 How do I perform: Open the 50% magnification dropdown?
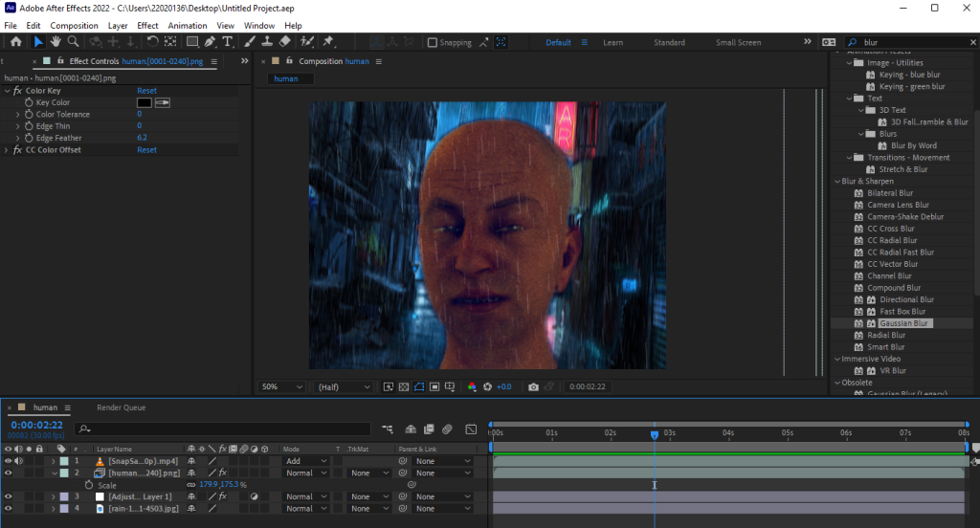[281, 386]
